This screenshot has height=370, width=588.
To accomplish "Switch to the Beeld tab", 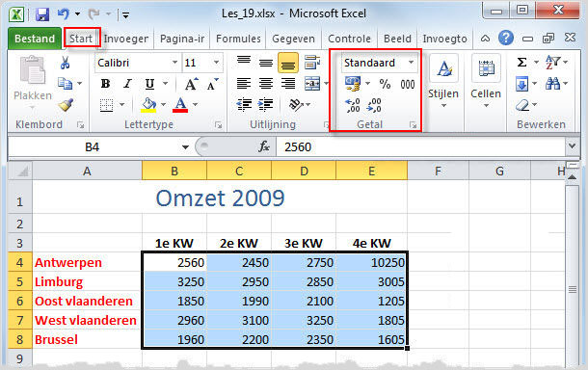I will 397,39.
